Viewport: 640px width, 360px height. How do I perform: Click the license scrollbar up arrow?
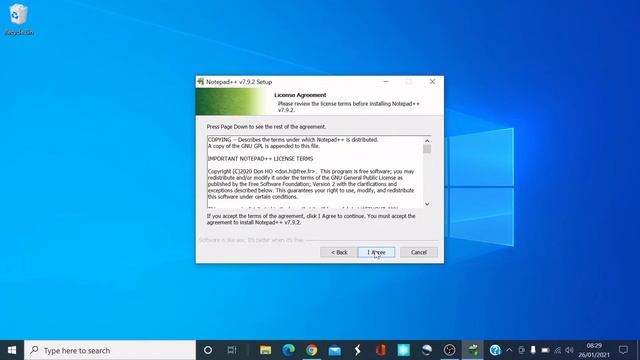point(427,140)
